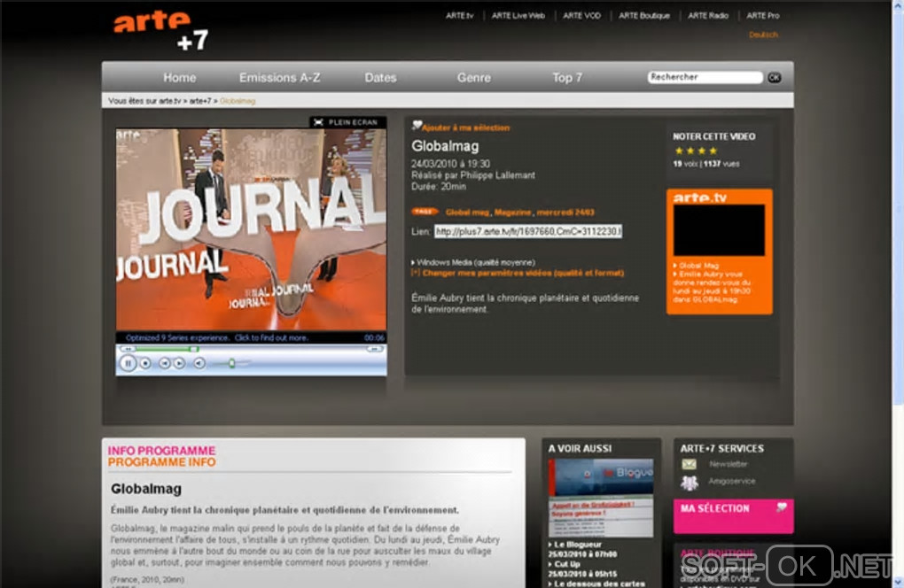
Task: Open the Emissions A-Z menu item
Action: pyautogui.click(x=279, y=78)
